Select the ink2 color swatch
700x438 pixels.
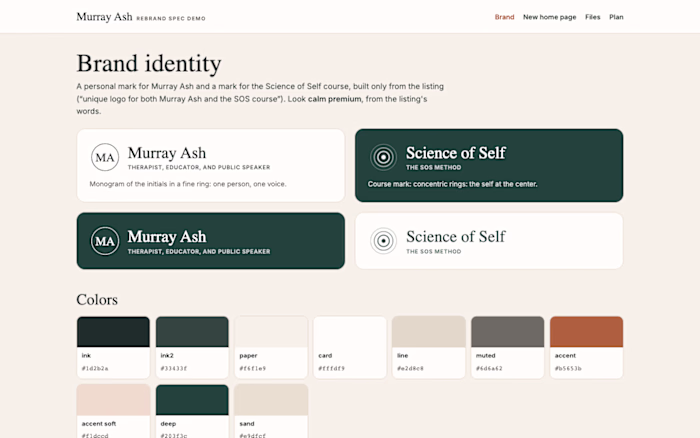click(192, 332)
